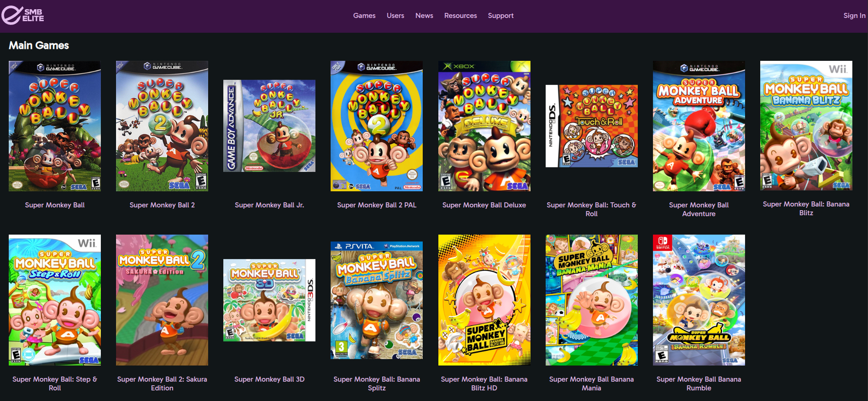Open the Banana Mania cover art
This screenshot has height=401, width=868.
pyautogui.click(x=592, y=300)
